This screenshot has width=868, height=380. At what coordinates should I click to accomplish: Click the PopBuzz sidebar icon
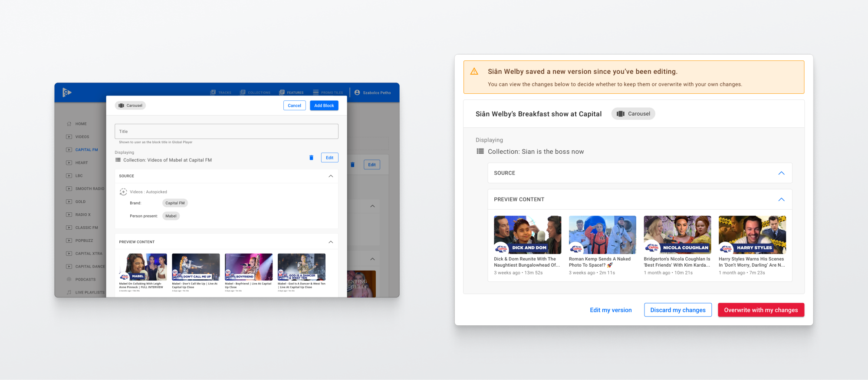click(x=69, y=241)
